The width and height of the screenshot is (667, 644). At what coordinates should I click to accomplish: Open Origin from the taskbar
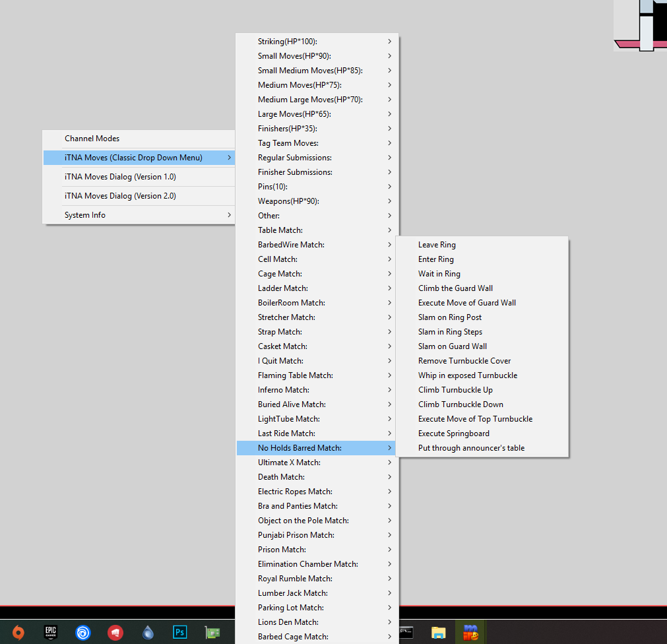point(18,633)
